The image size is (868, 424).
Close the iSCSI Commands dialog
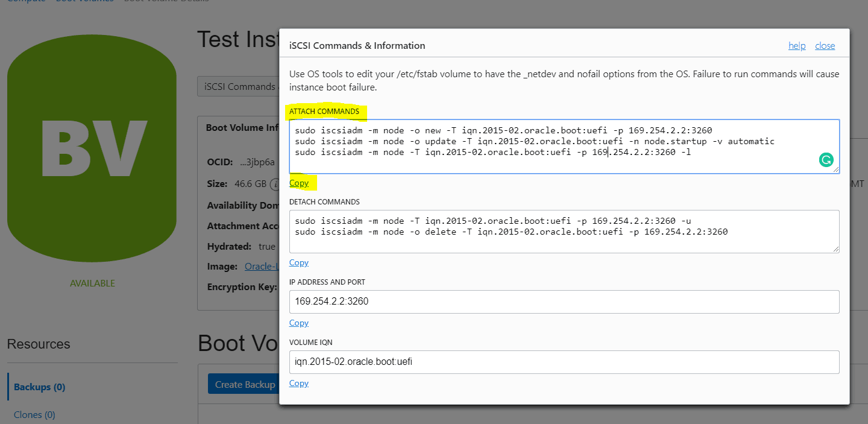point(825,45)
